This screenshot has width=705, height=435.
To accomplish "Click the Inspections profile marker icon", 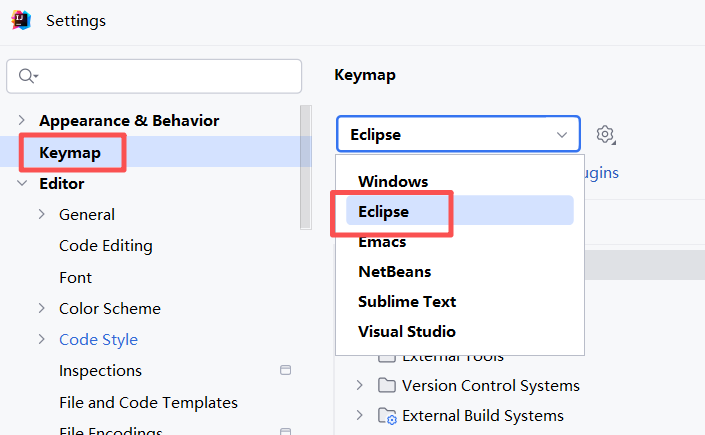I will 286,370.
